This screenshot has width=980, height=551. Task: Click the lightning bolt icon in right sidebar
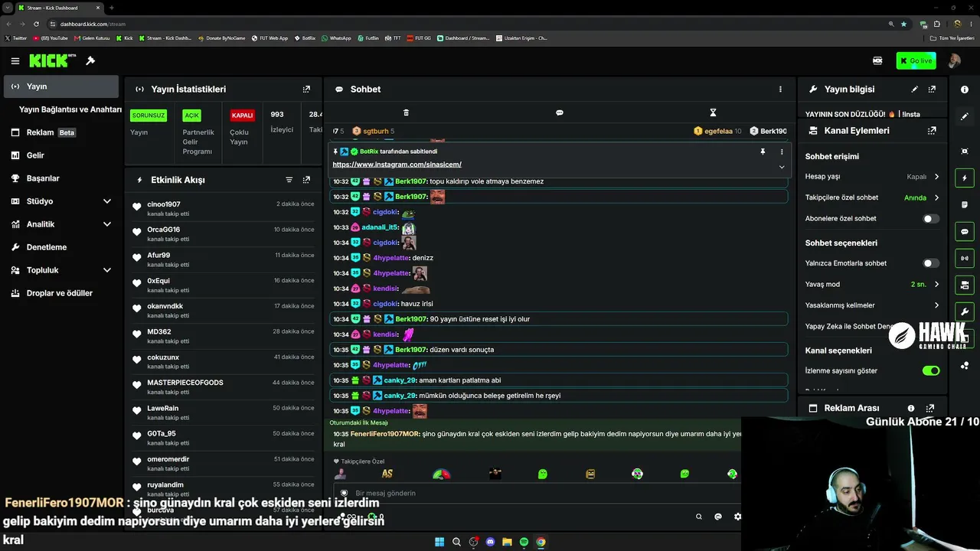point(965,178)
